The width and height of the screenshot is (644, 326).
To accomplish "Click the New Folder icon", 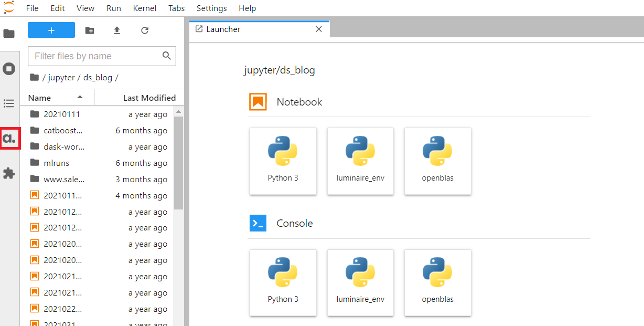I will (x=90, y=30).
